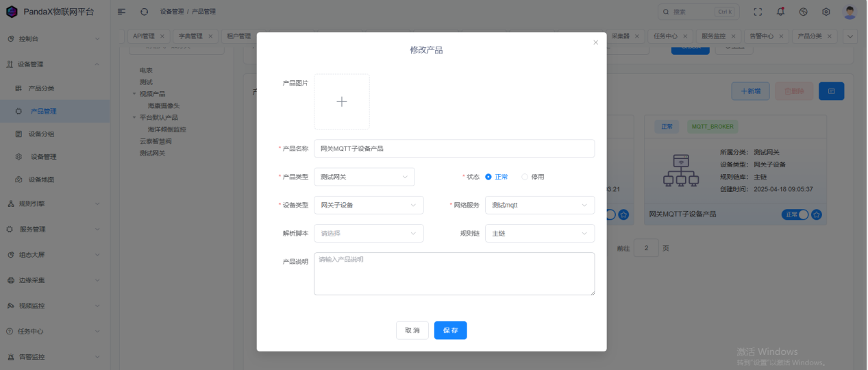Click the 新增 button behind the dialog

coord(751,91)
